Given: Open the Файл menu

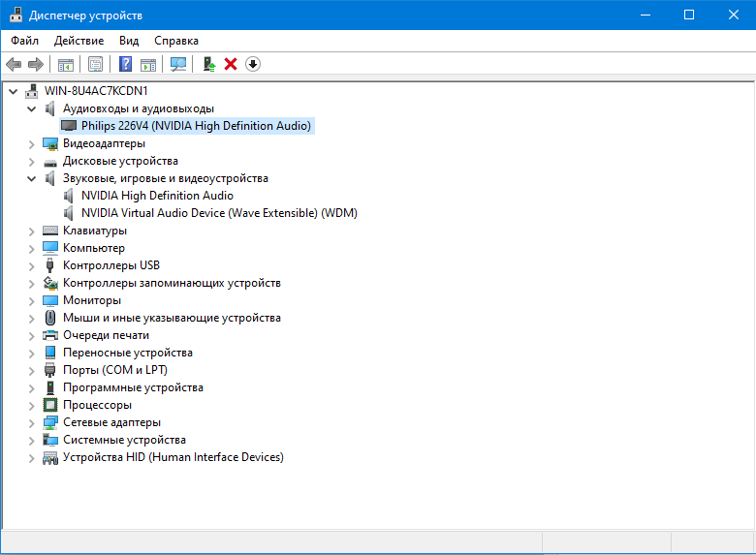Looking at the screenshot, I should (24, 41).
